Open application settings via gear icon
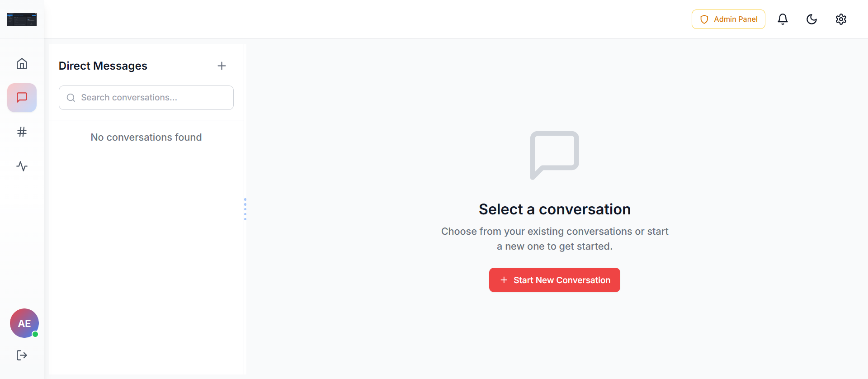Screen dimensions: 868x379 point(841,19)
